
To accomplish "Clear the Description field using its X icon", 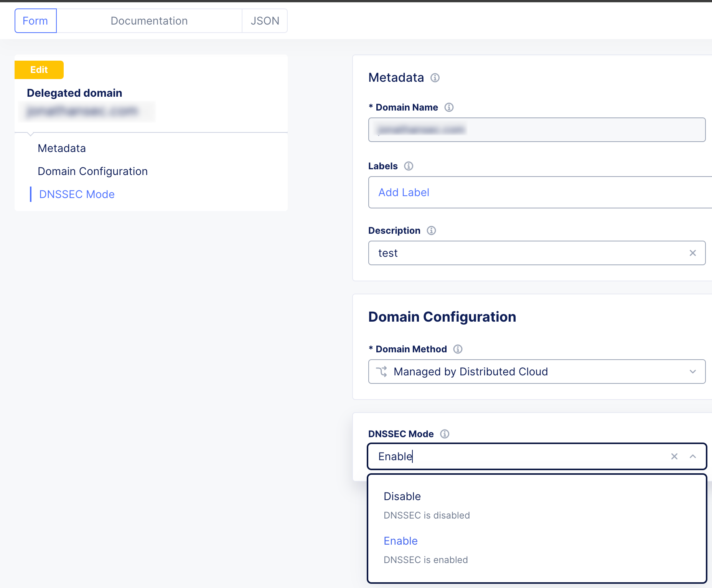I will click(692, 253).
